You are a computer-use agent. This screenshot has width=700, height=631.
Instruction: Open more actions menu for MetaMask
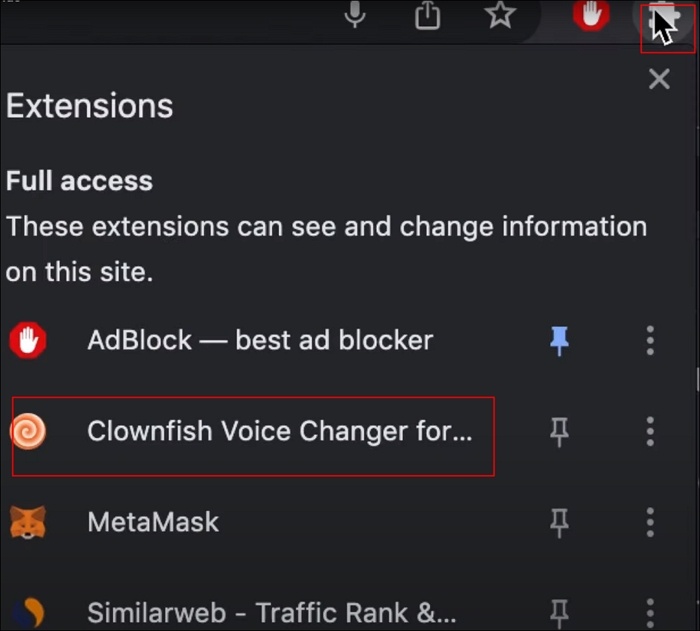(x=650, y=522)
